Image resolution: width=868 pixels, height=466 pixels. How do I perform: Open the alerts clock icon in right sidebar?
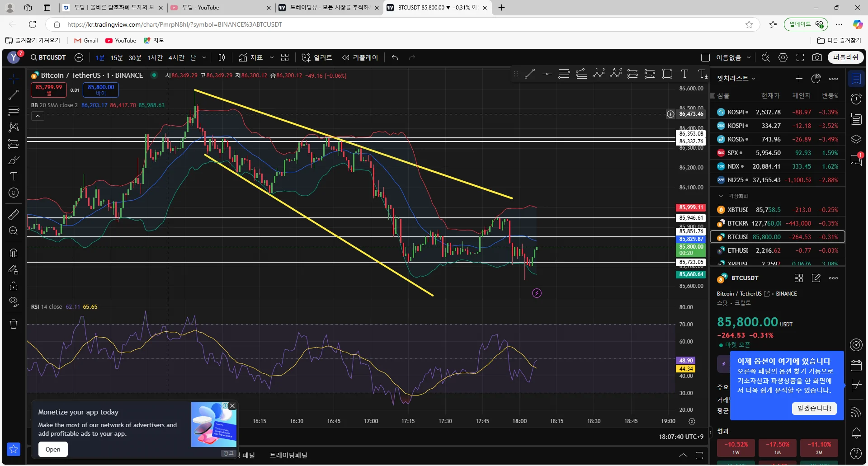(856, 99)
